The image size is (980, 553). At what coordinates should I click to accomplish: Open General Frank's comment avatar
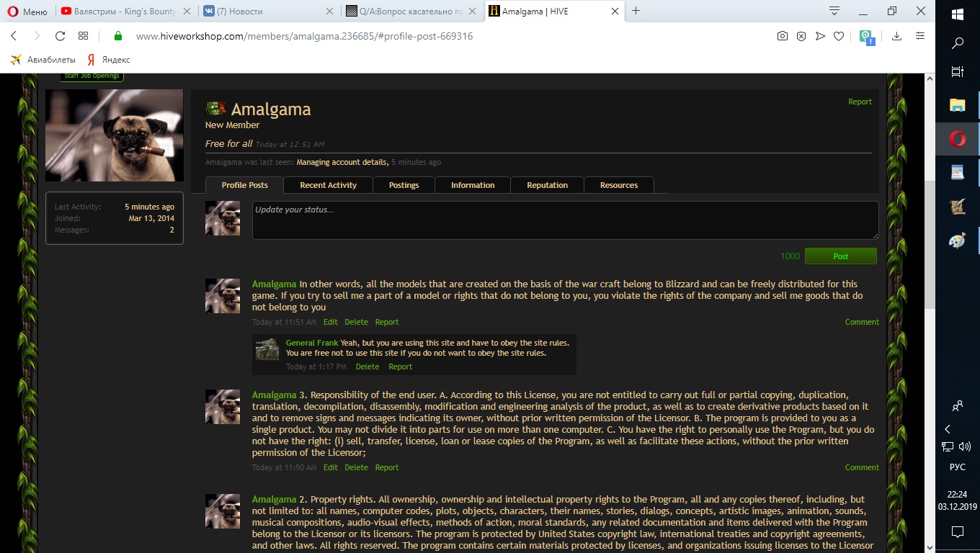(267, 349)
